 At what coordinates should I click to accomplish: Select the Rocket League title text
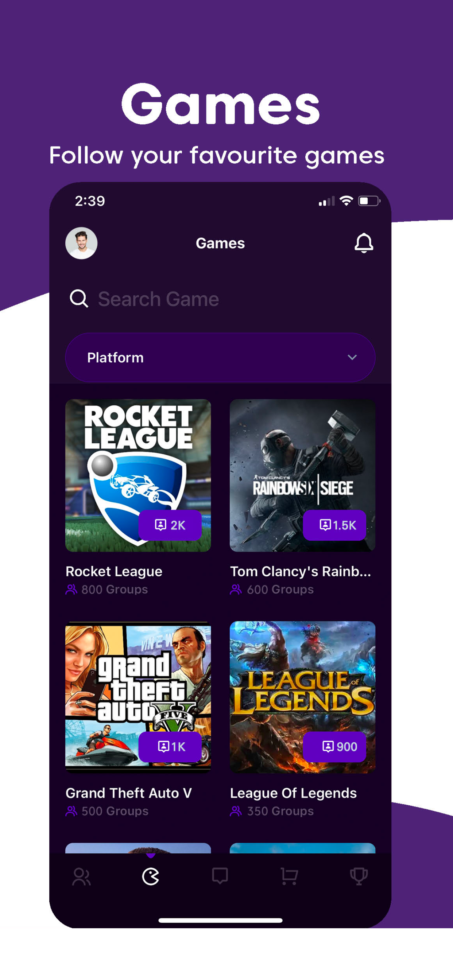coord(114,571)
